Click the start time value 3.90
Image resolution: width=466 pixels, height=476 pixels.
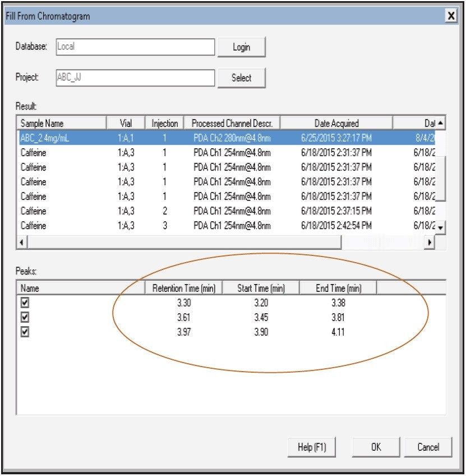coord(261,332)
